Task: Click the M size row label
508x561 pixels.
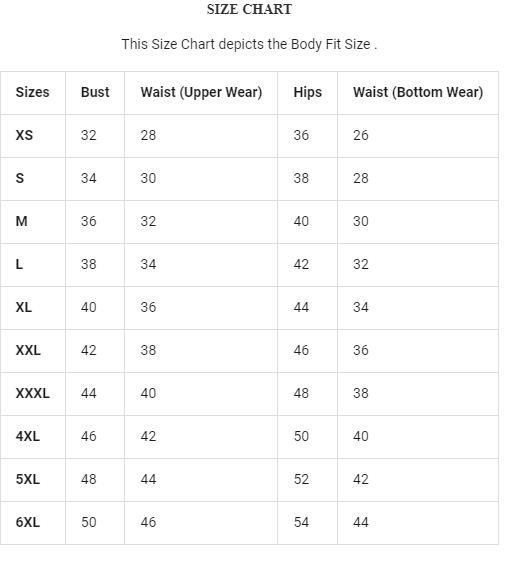Action: coord(21,221)
